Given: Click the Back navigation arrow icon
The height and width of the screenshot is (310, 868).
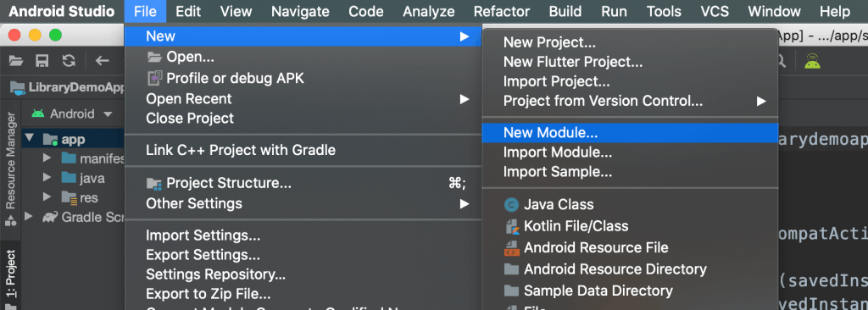Looking at the screenshot, I should (x=103, y=60).
